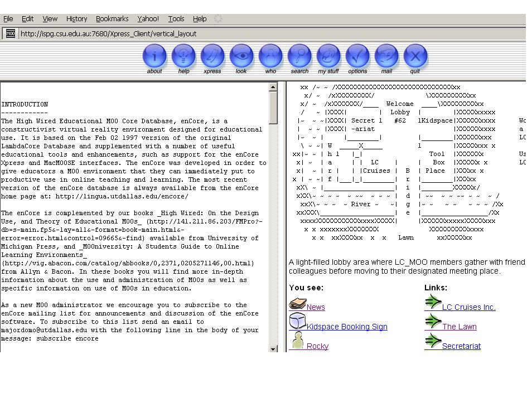Follow the News link
This screenshot has height=413, width=532.
(x=316, y=307)
